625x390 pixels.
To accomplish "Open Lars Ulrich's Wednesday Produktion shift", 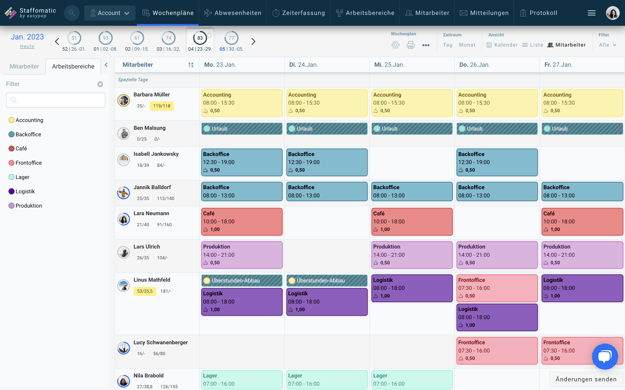I will (x=412, y=255).
